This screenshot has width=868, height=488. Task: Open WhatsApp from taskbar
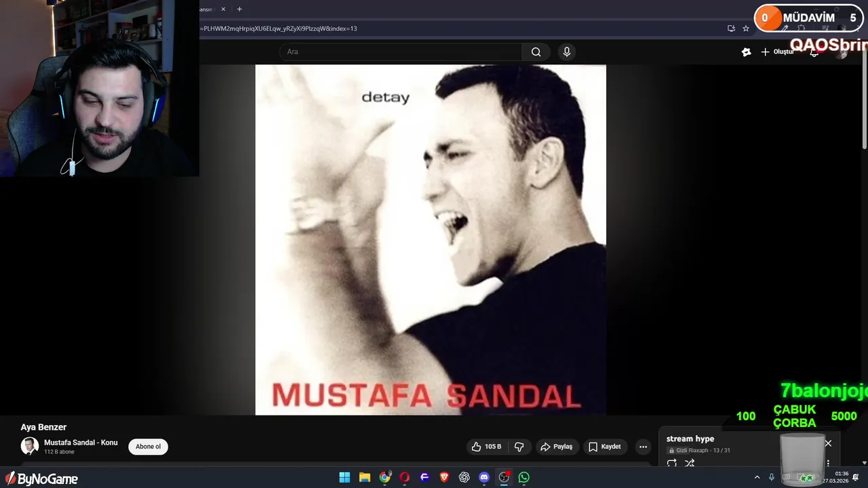pos(524,477)
